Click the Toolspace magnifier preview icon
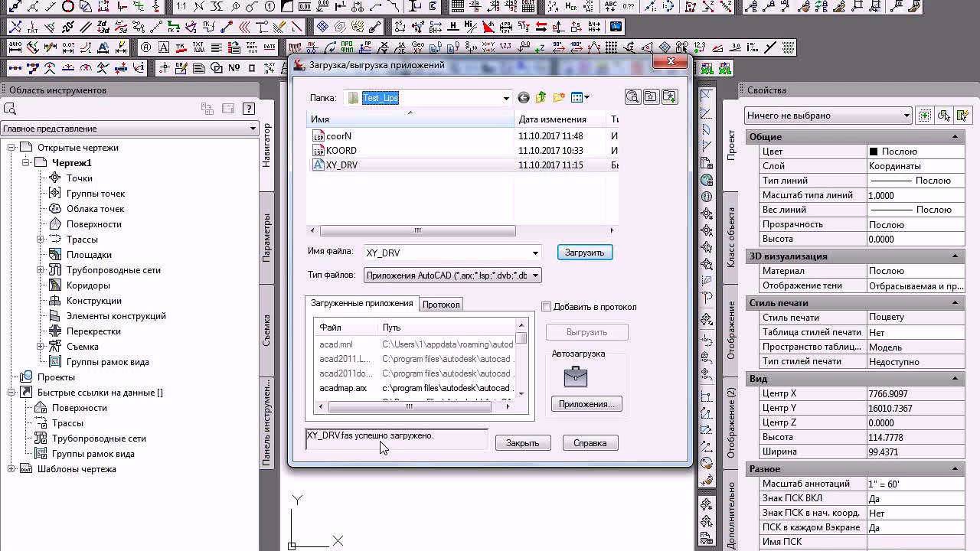The image size is (980, 551). [11, 109]
